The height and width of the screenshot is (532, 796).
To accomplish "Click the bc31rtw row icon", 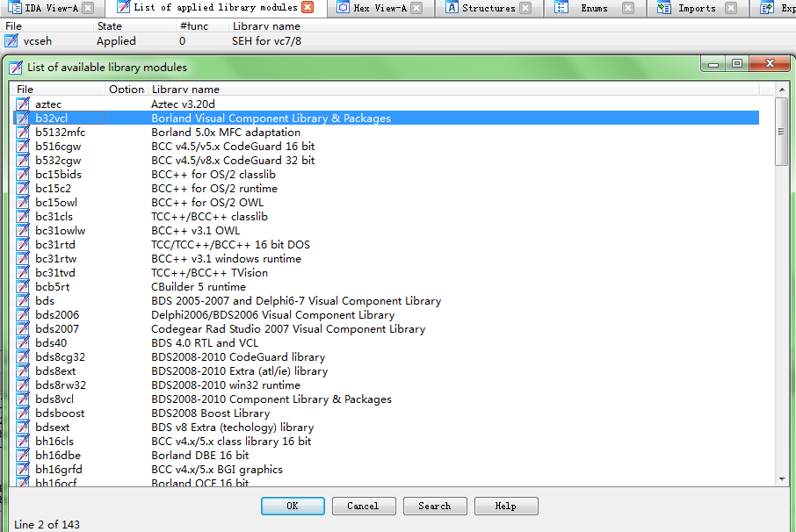I will (x=22, y=259).
